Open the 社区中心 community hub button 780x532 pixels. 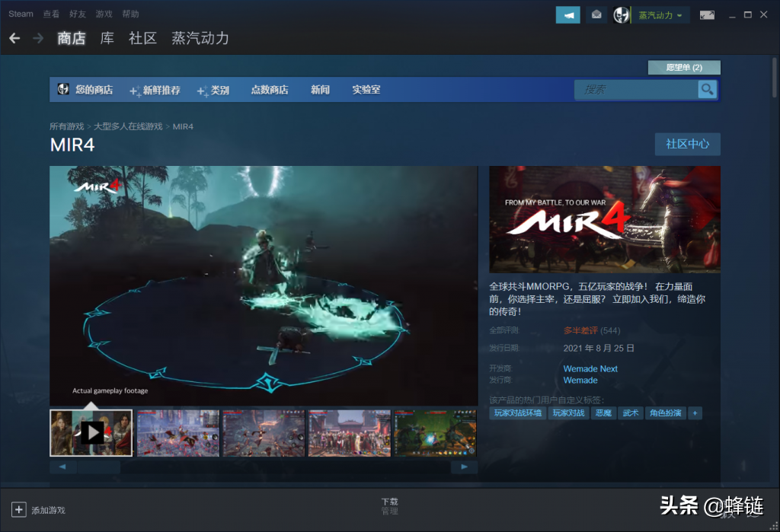[687, 144]
